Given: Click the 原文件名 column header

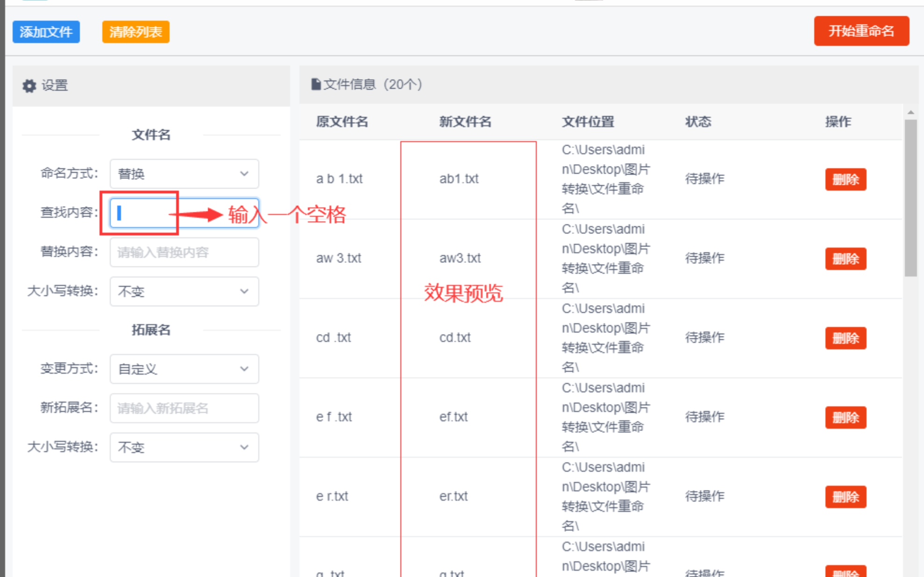Looking at the screenshot, I should [x=342, y=122].
